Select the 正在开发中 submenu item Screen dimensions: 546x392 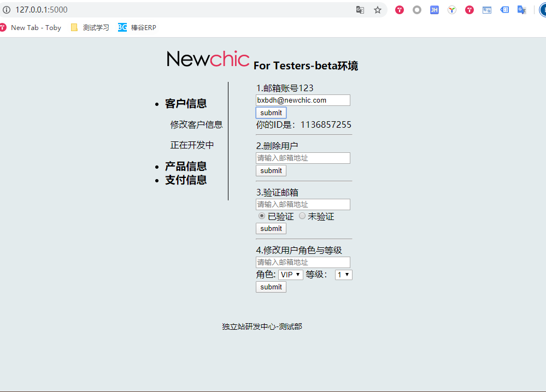[x=192, y=145]
